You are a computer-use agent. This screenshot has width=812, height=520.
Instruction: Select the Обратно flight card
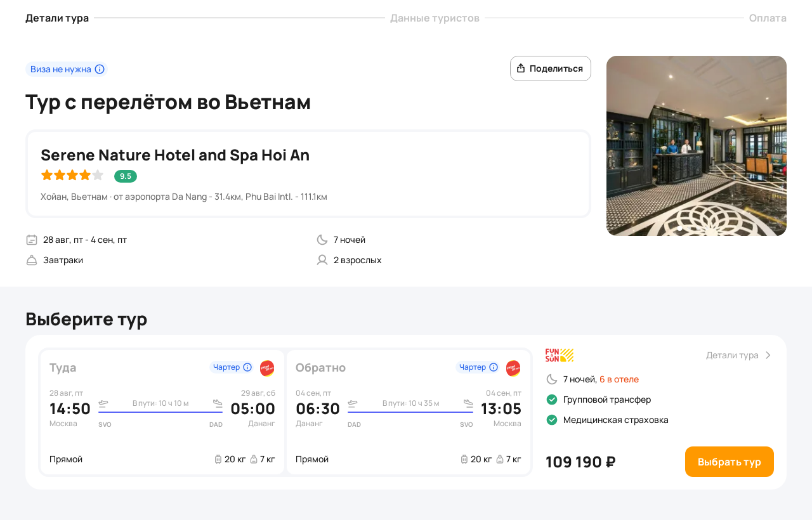tap(409, 412)
